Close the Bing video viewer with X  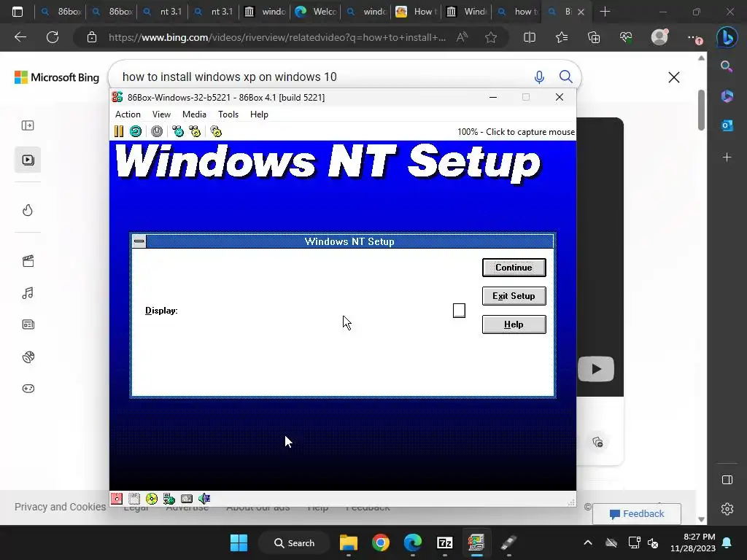coord(673,77)
